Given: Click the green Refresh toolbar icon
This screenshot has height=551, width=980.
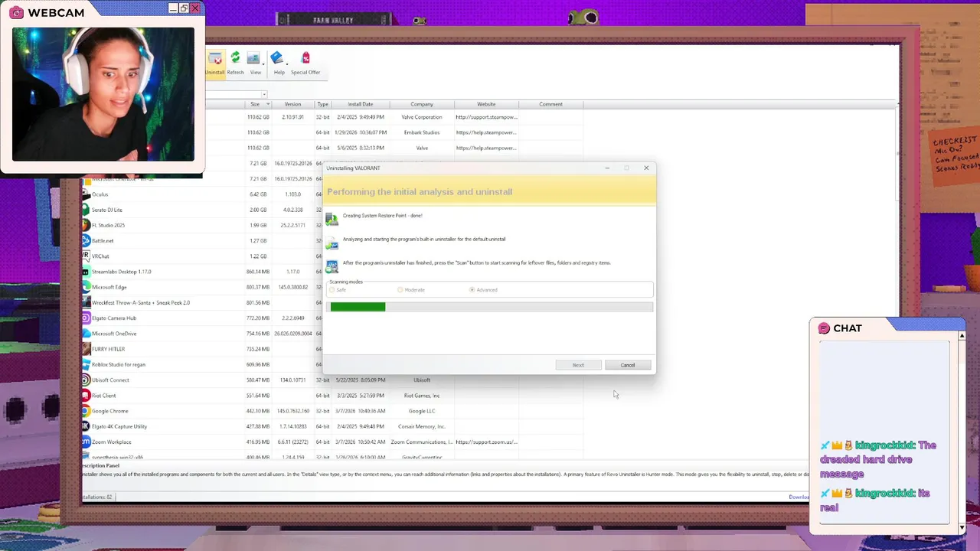Looking at the screenshot, I should point(235,58).
